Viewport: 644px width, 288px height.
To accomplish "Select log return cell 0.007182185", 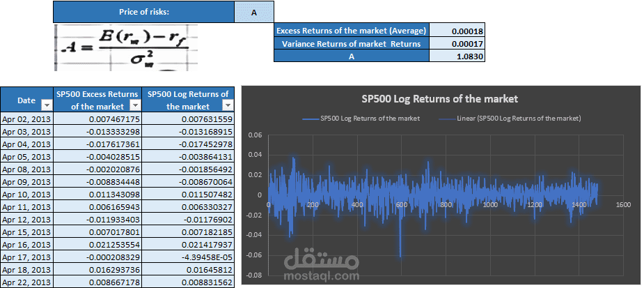I will (188, 232).
